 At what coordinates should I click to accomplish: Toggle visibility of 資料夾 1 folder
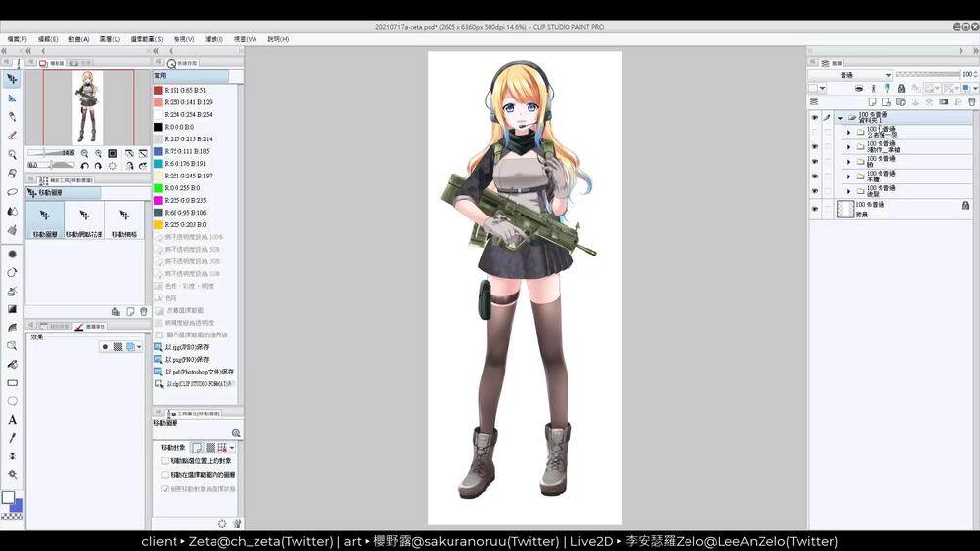tap(814, 117)
